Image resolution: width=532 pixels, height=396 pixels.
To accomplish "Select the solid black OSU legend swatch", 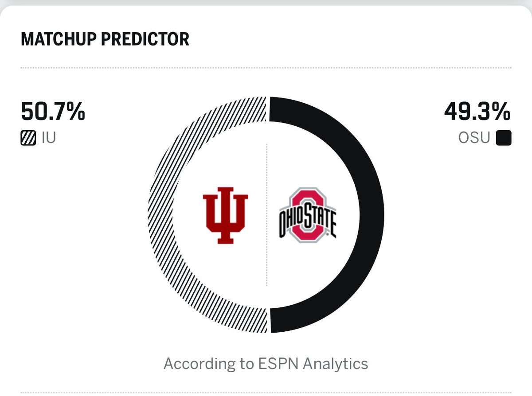I will pos(504,139).
